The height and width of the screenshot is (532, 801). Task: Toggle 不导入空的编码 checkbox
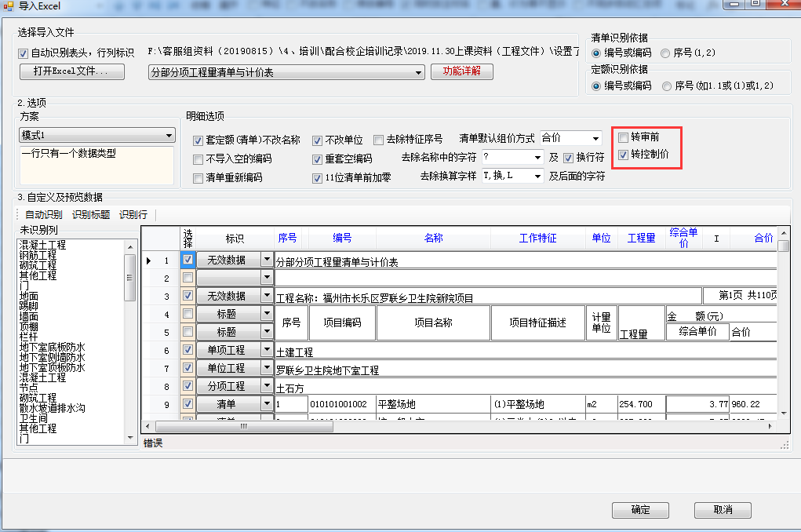(x=198, y=159)
